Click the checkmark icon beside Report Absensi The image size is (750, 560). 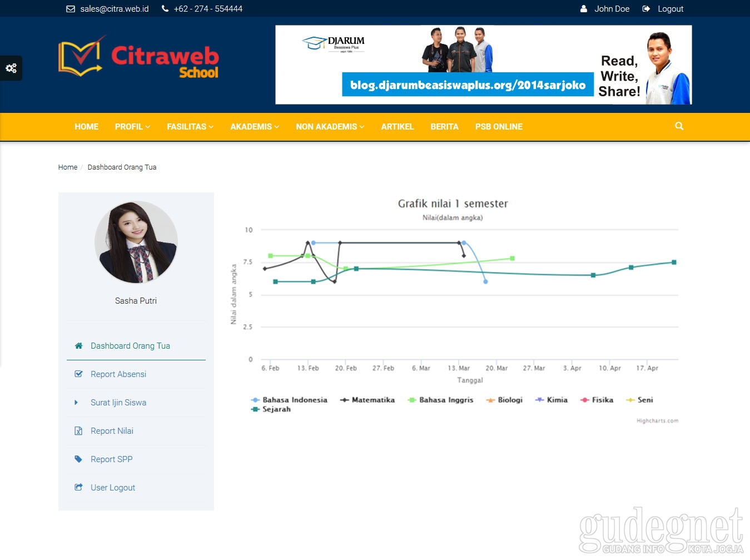[x=78, y=374]
